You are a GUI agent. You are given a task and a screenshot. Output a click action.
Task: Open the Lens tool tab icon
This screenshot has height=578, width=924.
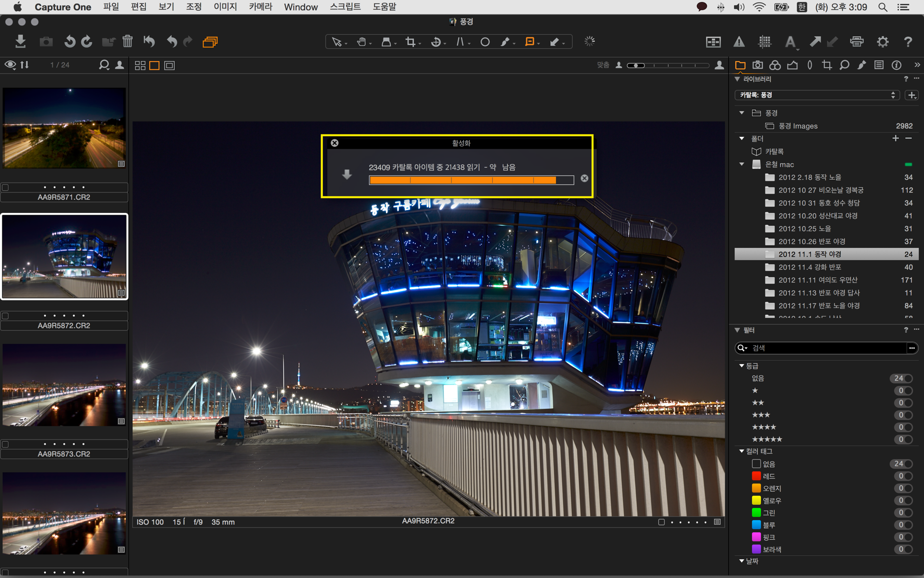(x=809, y=65)
